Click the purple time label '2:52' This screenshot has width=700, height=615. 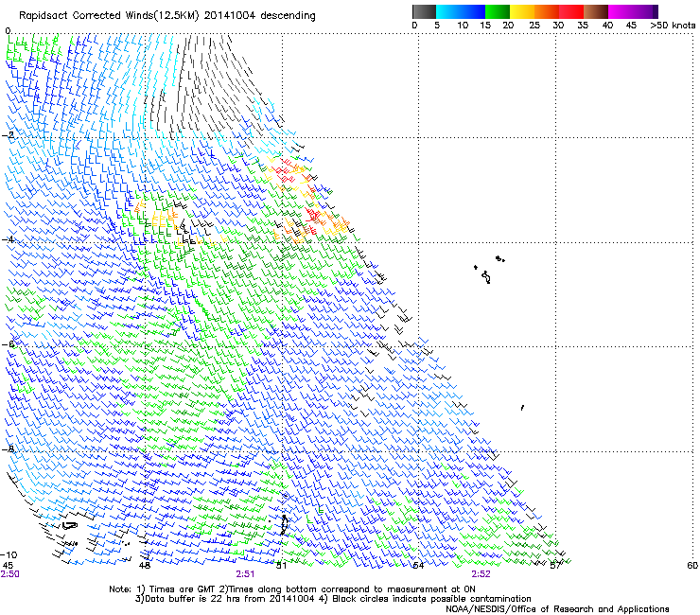tap(481, 574)
